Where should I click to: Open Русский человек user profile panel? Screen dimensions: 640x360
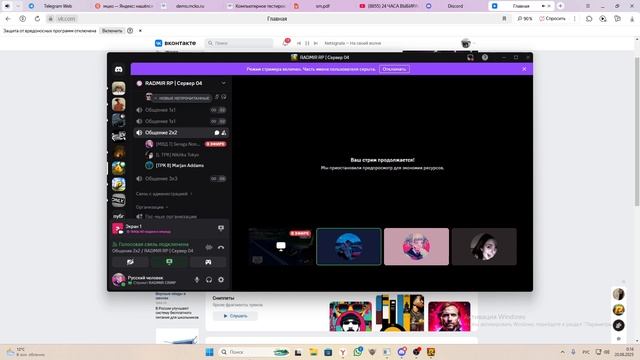(x=145, y=280)
